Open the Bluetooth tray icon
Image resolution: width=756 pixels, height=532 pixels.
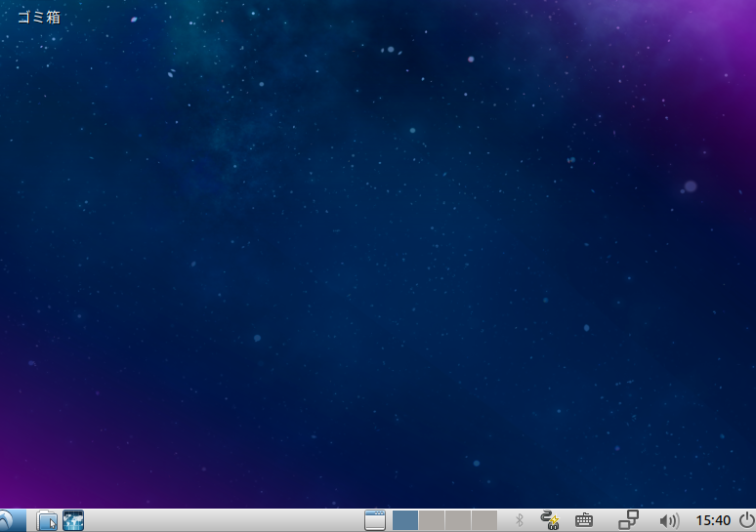520,520
